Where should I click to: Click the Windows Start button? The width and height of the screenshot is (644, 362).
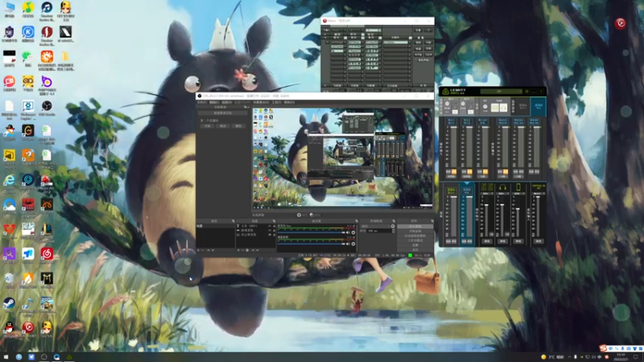pyautogui.click(x=6, y=357)
